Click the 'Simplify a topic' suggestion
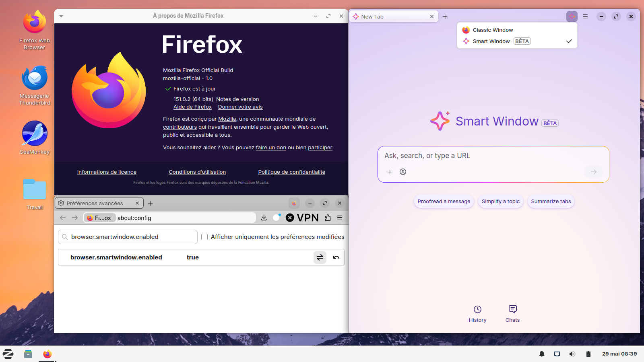Image resolution: width=644 pixels, height=362 pixels. 501,202
